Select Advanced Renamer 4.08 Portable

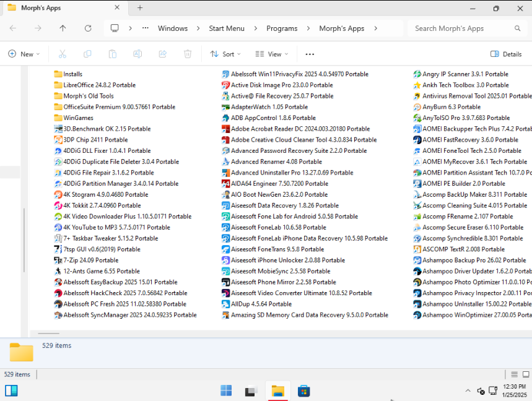coord(272,162)
